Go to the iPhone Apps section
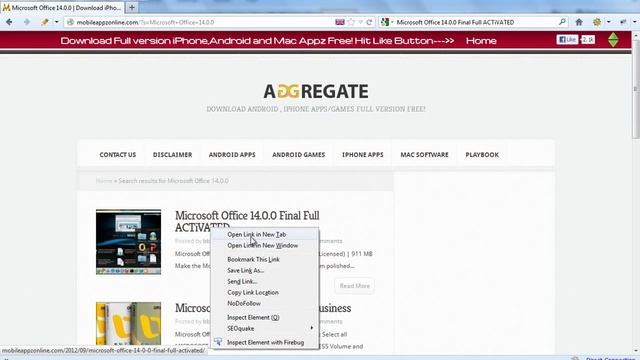This screenshot has width=640, height=360. pos(363,155)
